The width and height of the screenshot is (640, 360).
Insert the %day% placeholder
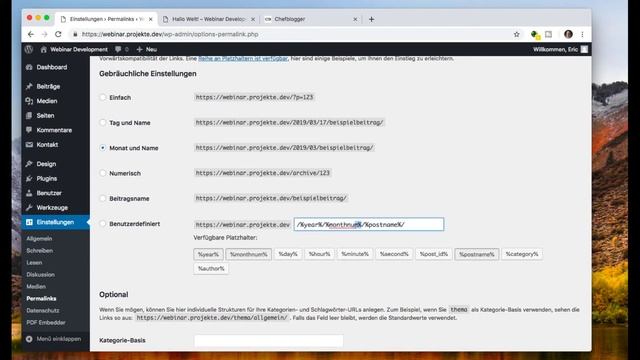click(x=288, y=254)
